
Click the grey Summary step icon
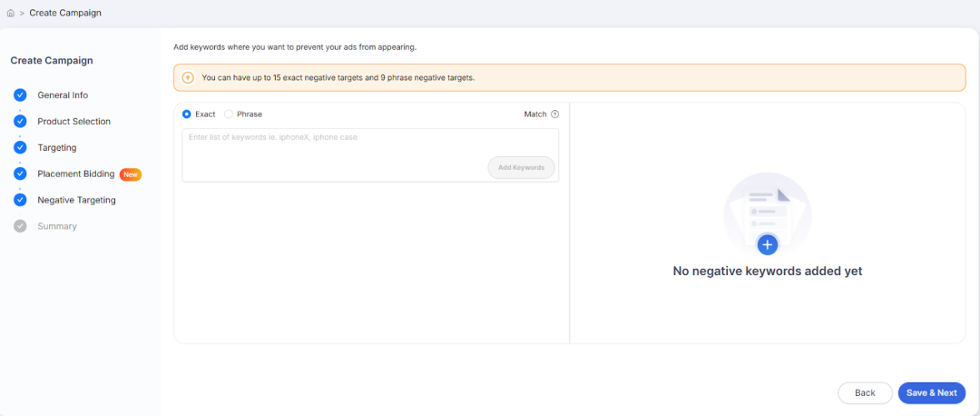point(20,226)
